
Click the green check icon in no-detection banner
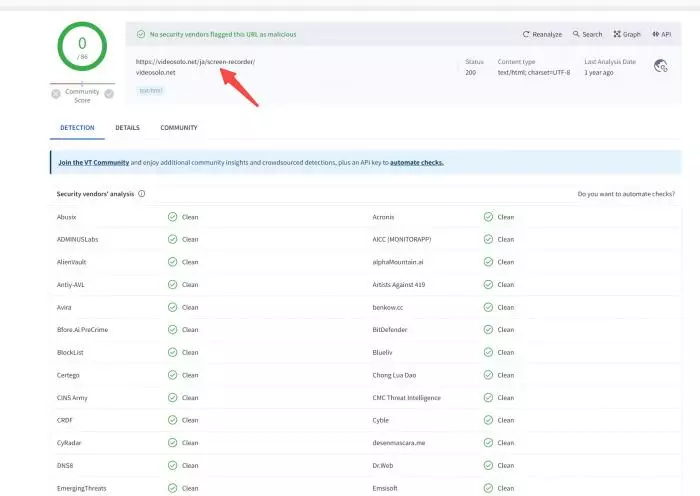pyautogui.click(x=141, y=34)
